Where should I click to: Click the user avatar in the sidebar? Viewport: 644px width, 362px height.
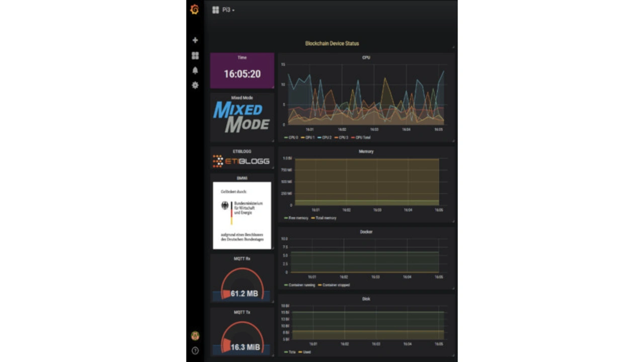[195, 336]
